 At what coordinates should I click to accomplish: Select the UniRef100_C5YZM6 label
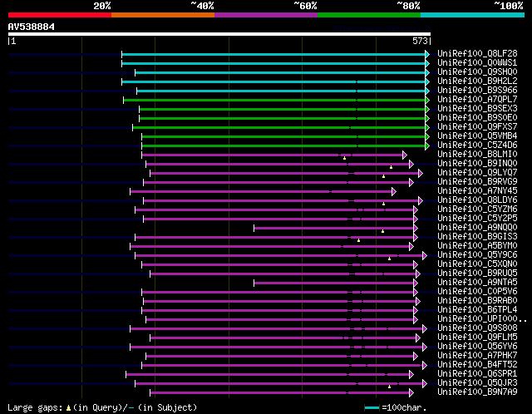(x=477, y=209)
